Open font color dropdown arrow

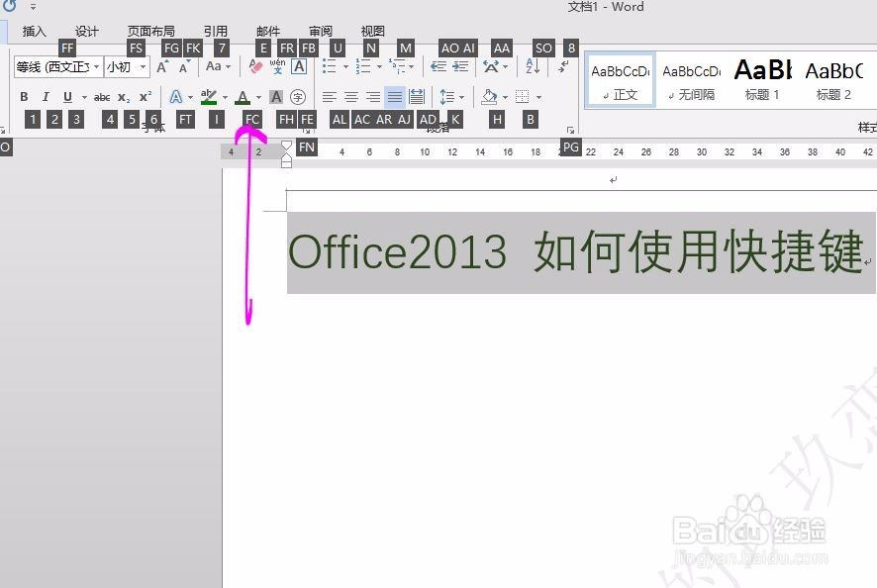[x=258, y=97]
